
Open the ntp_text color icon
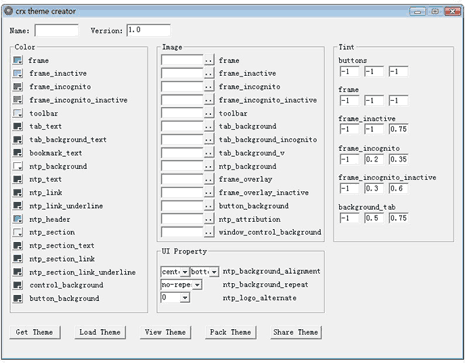tap(18, 179)
